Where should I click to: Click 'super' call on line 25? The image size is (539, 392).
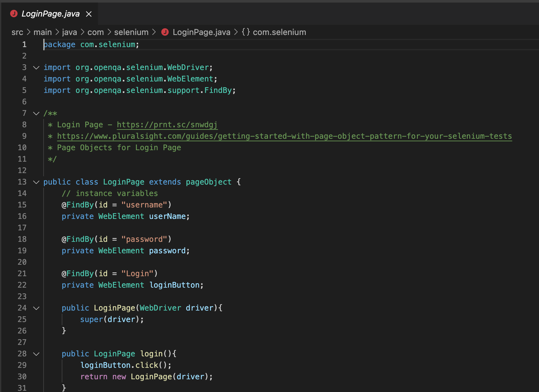pos(92,319)
